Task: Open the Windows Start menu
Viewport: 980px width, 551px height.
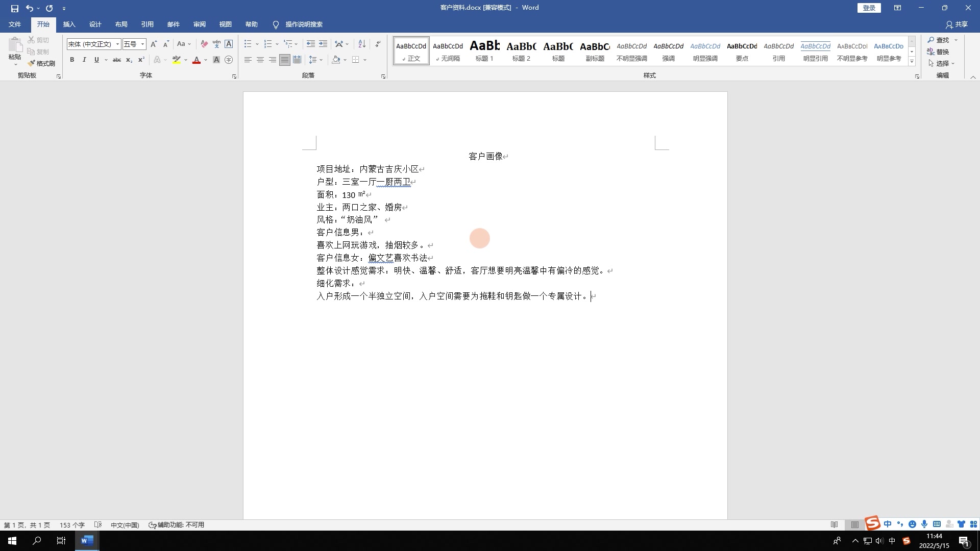Action: [x=12, y=540]
